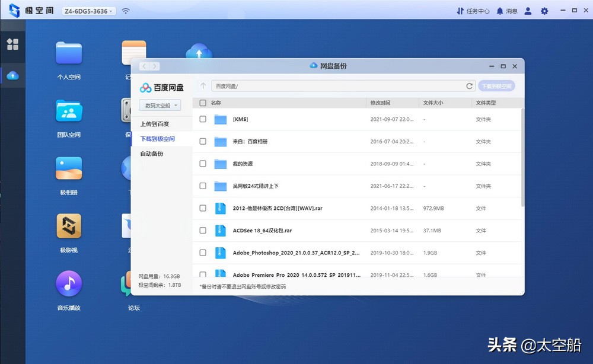Viewport: 593px width, 364px height.
Task: Click the file list vertical scrollbar
Action: click(522, 158)
